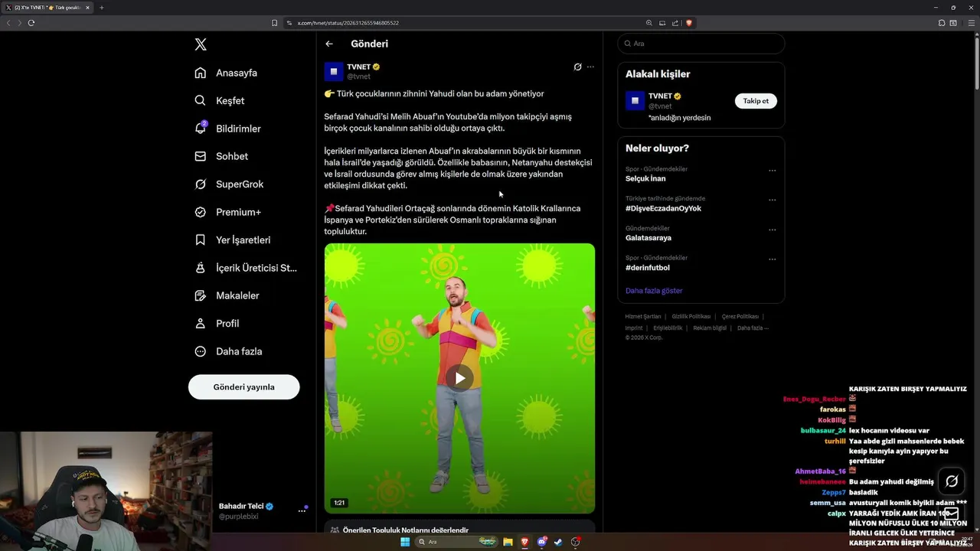Click Önerilen Topluluk Notlarını değerlendir
This screenshot has width=980, height=551.
[x=405, y=530]
